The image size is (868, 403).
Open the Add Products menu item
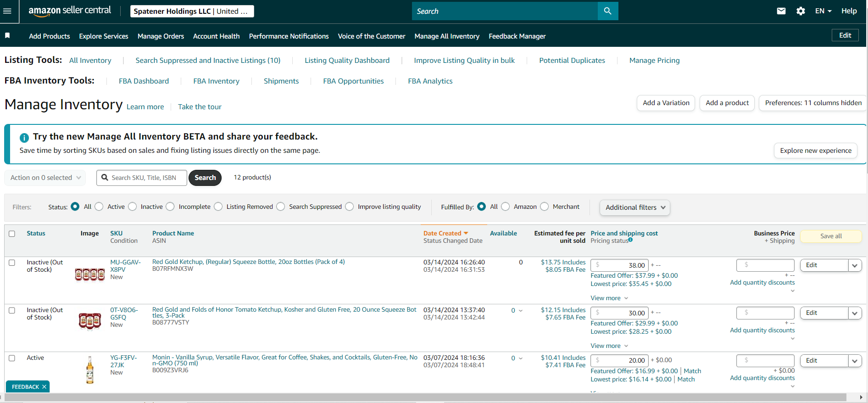coord(50,36)
